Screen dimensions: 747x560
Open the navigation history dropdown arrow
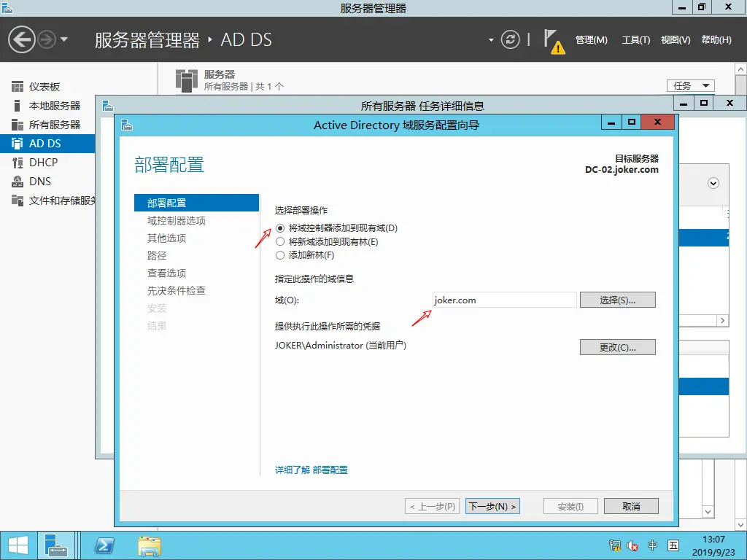(64, 39)
